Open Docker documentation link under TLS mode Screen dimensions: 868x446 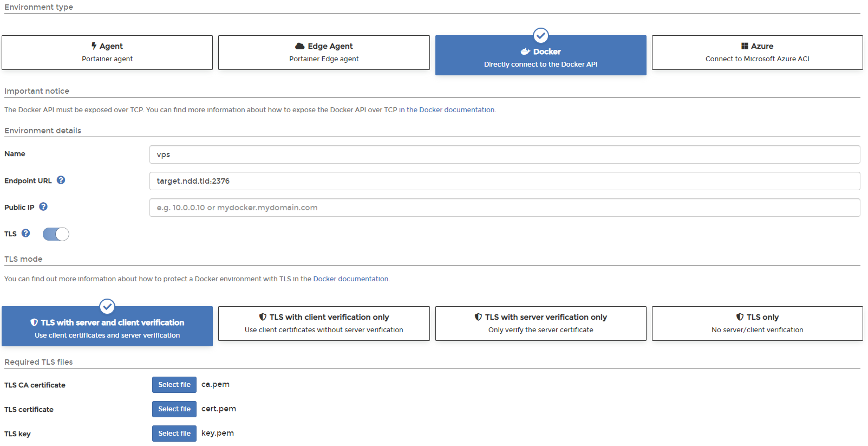tap(350, 279)
